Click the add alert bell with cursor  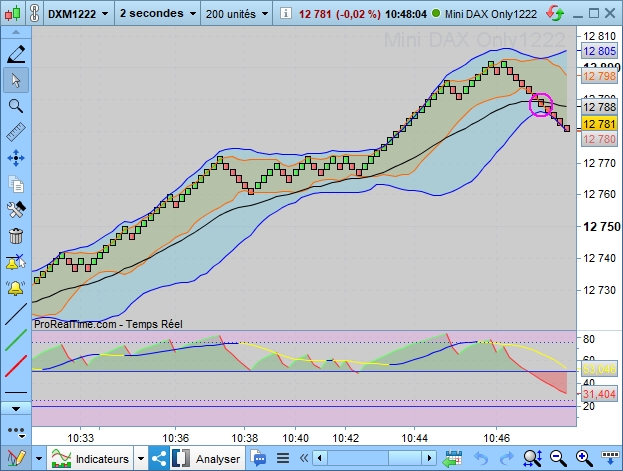pos(16,262)
